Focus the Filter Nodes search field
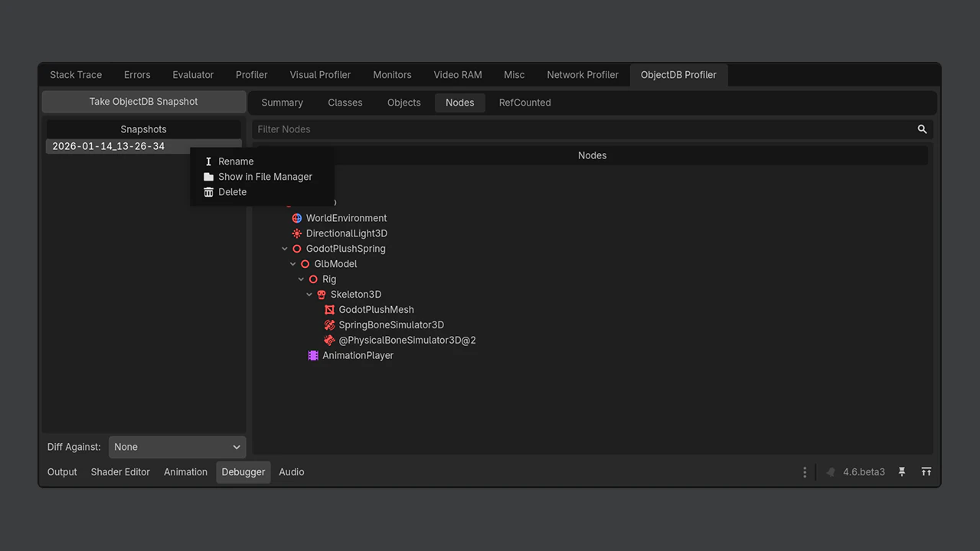The height and width of the screenshot is (551, 980). coord(582,129)
